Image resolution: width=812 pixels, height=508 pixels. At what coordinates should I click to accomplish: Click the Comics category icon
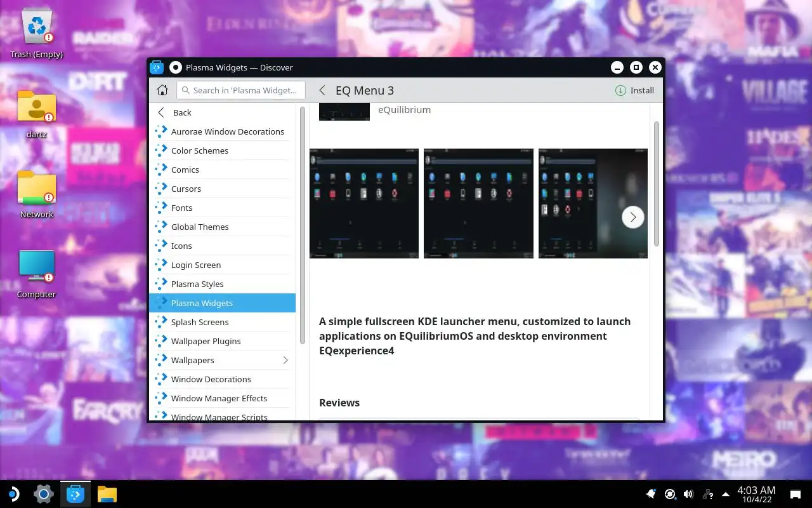(x=161, y=170)
